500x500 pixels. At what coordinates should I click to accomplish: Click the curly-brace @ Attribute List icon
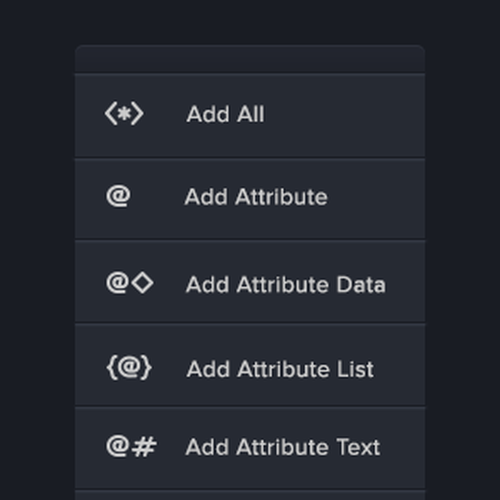pos(129,368)
